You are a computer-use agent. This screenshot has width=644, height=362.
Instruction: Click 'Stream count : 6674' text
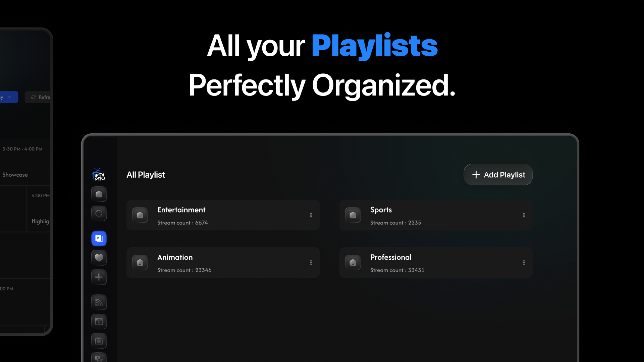(182, 223)
